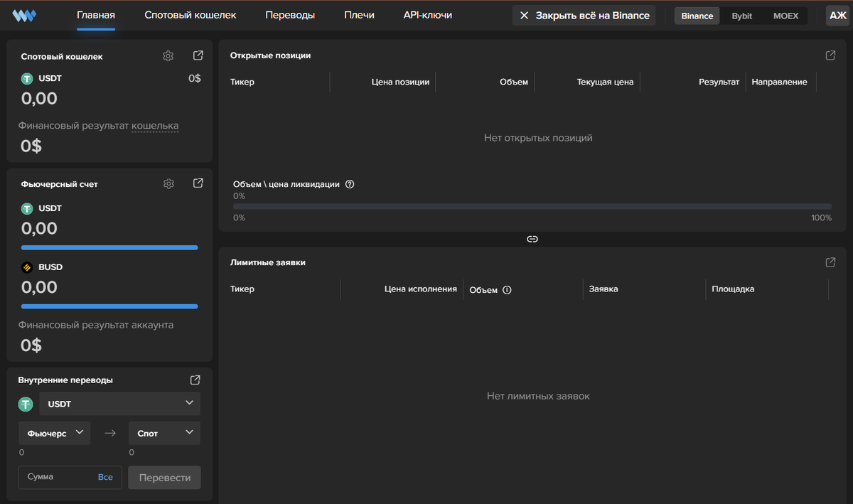Image resolution: width=853 pixels, height=504 pixels.
Task: Click the Текущая цена column header
Action: (x=605, y=82)
